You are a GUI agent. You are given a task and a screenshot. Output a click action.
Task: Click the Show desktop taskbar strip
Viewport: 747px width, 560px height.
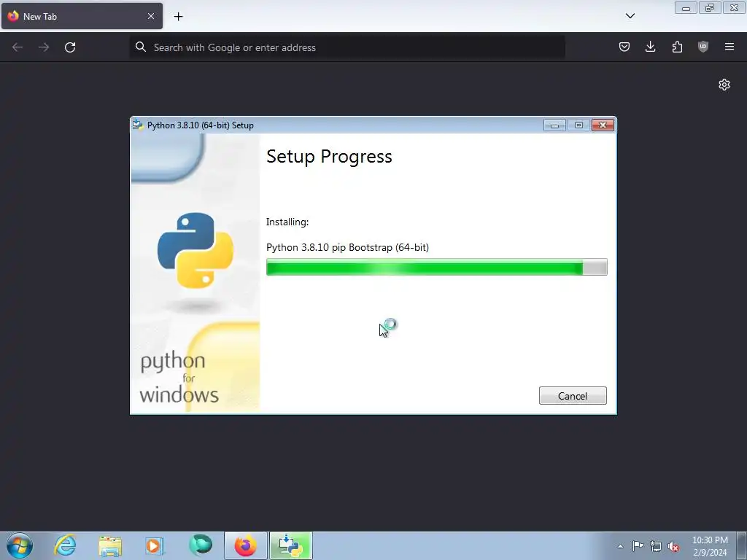click(x=742, y=545)
